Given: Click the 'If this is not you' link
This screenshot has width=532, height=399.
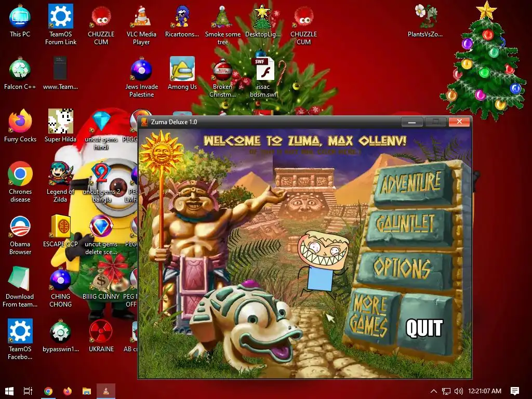Looking at the screenshot, I should click(304, 152).
